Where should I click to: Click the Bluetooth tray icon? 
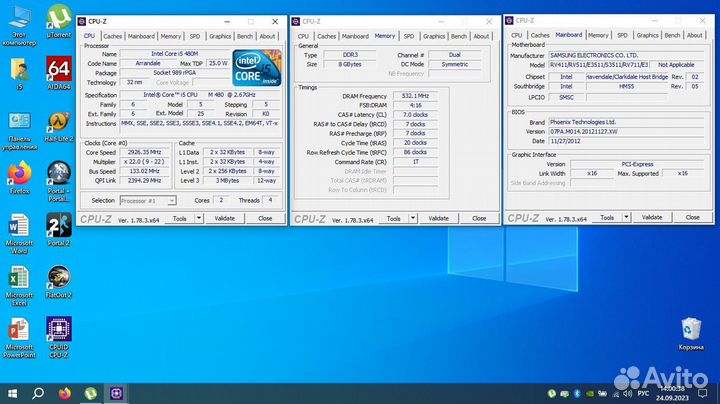pyautogui.click(x=577, y=394)
